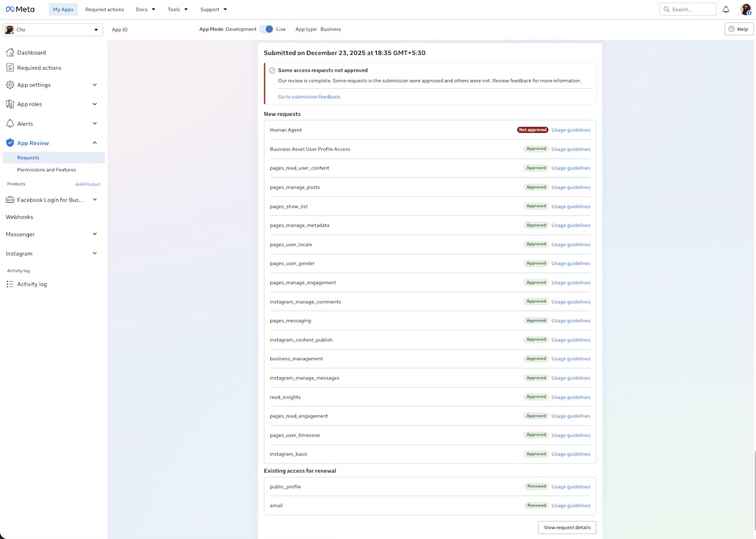This screenshot has width=756, height=539.
Task: Open the user profile avatar menu
Action: pyautogui.click(x=746, y=9)
